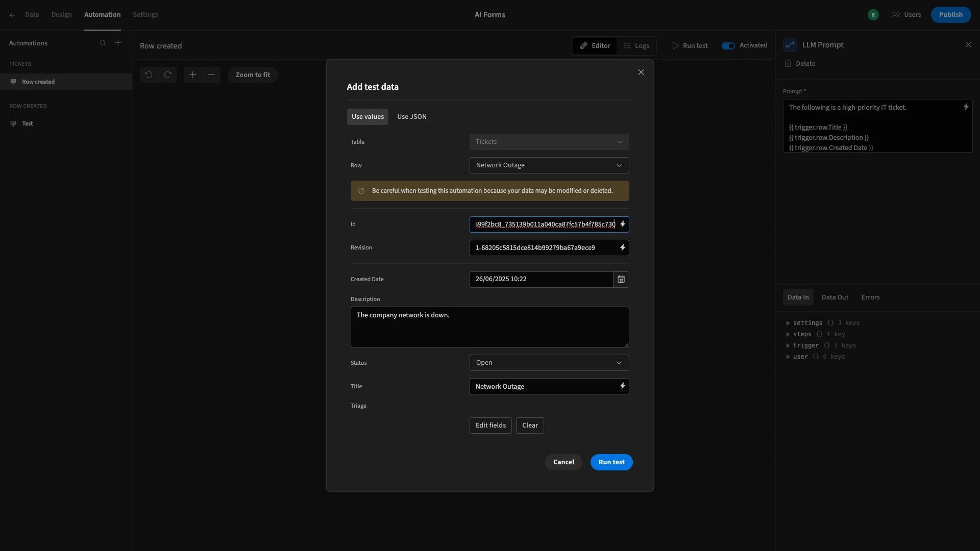
Task: Open the Data Out tab
Action: tap(835, 297)
